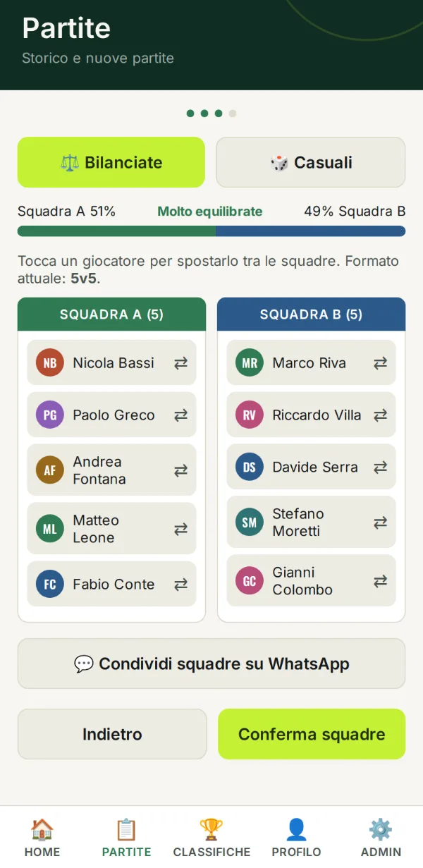
Task: Go to the Profilo tab
Action: (296, 837)
